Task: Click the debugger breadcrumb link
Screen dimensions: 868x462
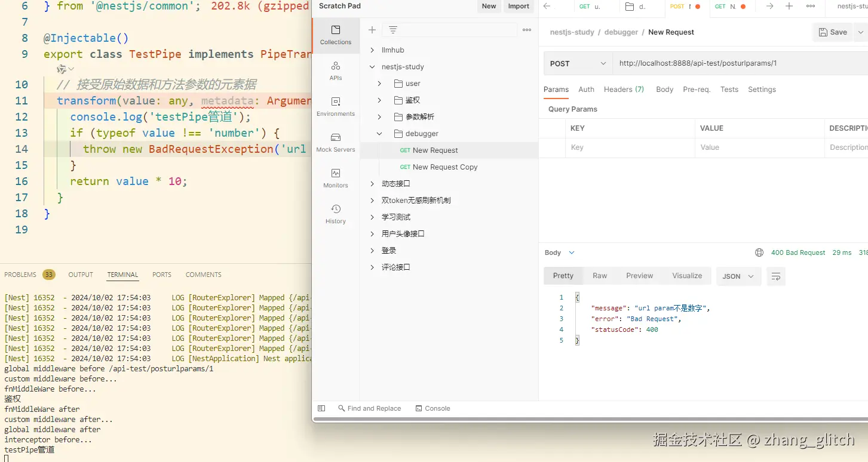Action: pos(621,32)
